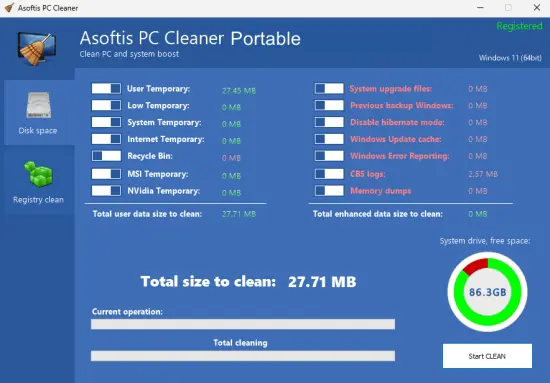Toggle the User Temporary switch
Viewport: 550px width, 383px height.
tap(106, 88)
